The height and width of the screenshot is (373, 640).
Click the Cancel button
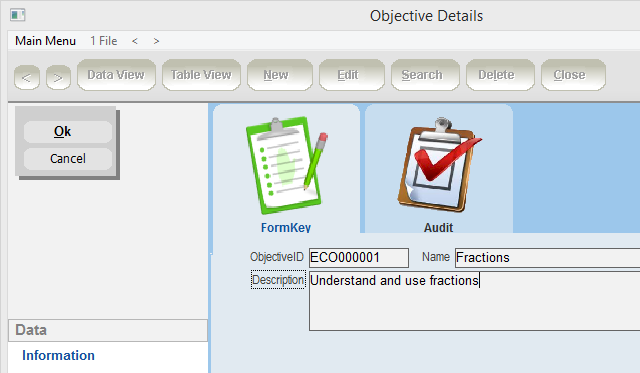point(68,159)
